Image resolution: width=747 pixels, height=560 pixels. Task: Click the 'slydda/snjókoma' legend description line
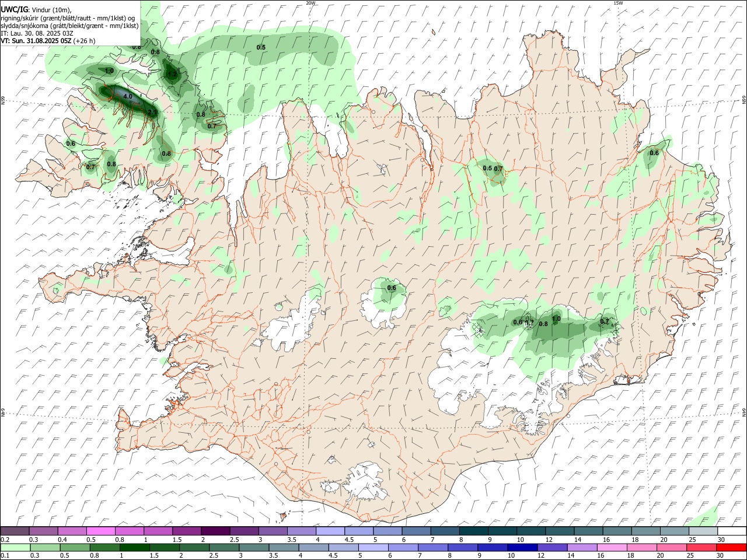pos(69,26)
